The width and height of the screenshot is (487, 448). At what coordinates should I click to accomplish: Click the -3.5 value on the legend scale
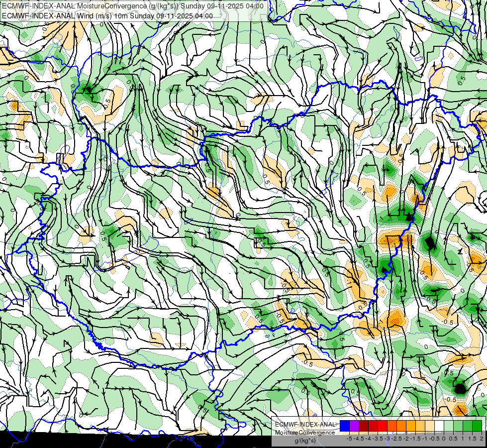378,439
